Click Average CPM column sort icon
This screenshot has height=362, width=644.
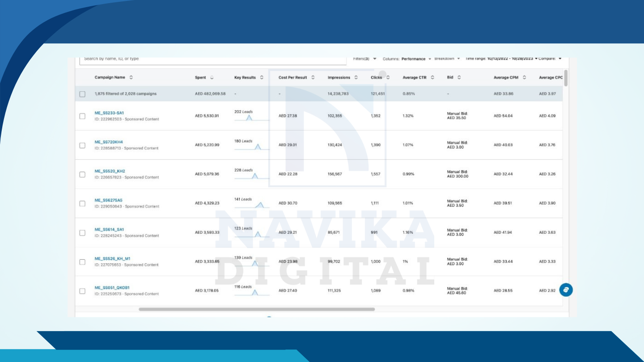524,78
